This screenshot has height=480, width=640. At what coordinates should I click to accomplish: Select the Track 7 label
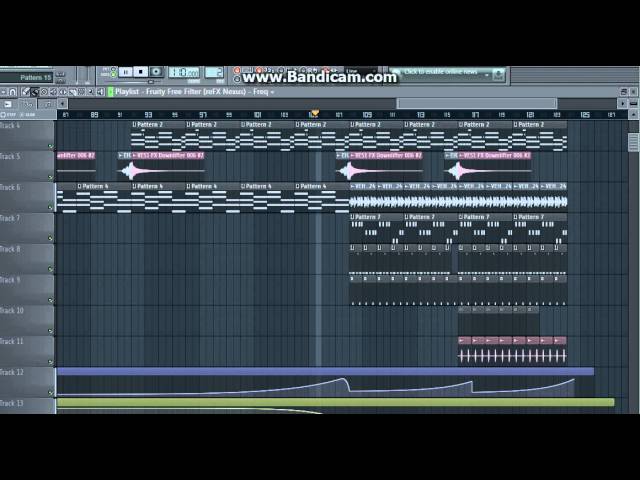(10, 218)
